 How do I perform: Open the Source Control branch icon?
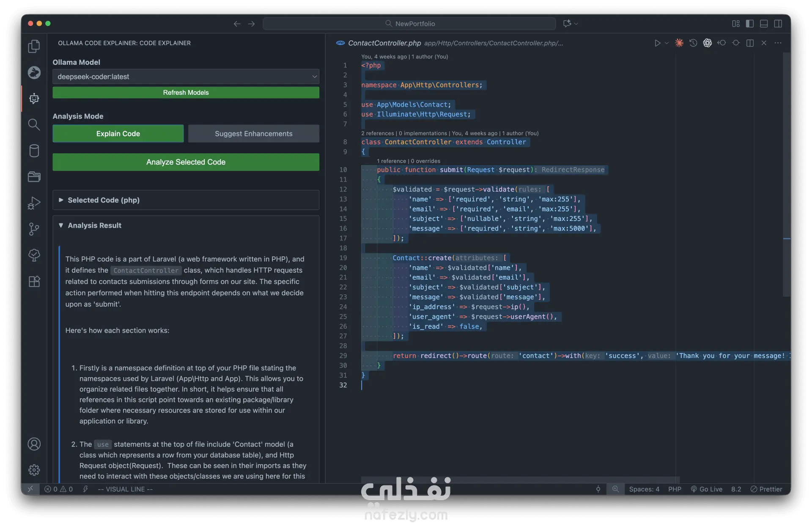pos(34,229)
